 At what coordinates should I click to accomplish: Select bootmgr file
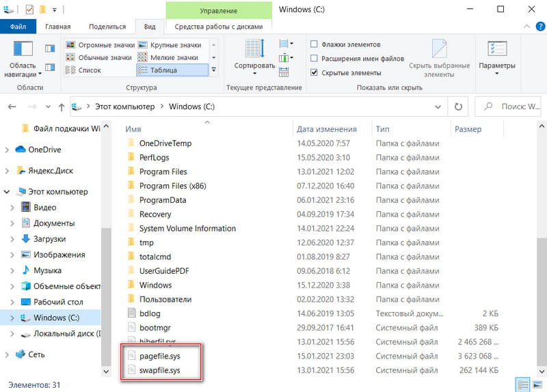pyautogui.click(x=155, y=328)
